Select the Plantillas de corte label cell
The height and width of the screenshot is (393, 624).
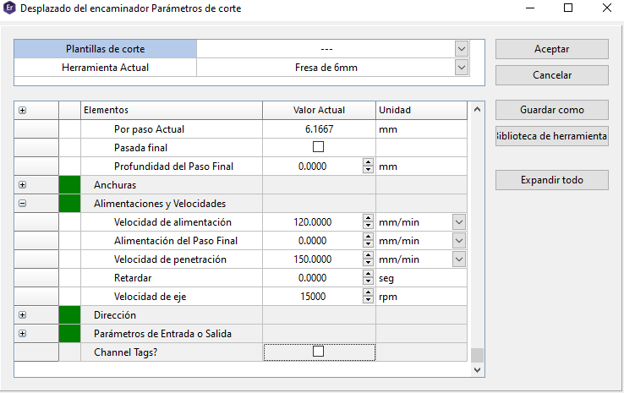click(105, 49)
